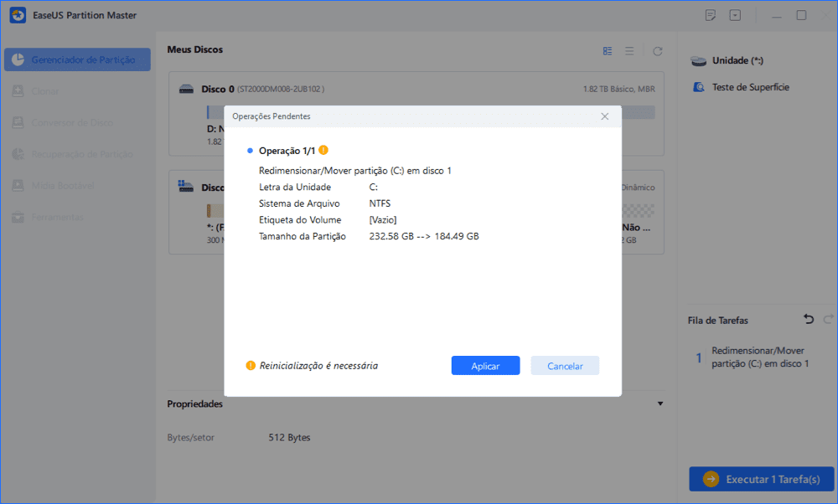Click the Teste de Superfície option

[x=750, y=87]
